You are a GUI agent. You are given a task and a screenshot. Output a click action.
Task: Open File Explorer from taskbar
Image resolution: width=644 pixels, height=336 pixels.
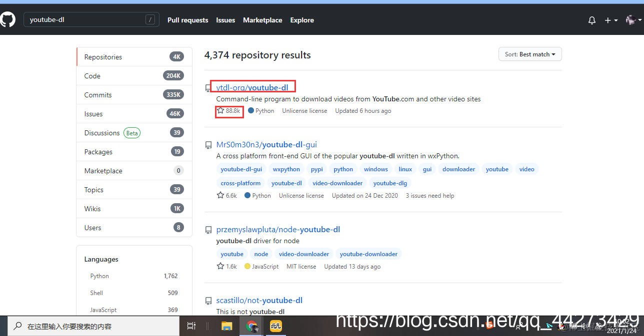click(x=227, y=327)
